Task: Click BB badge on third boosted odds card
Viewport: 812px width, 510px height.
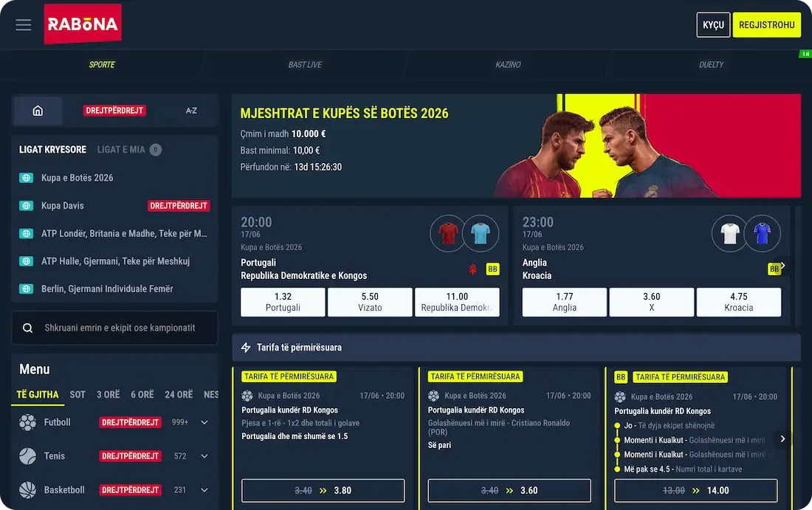Action: (621, 377)
